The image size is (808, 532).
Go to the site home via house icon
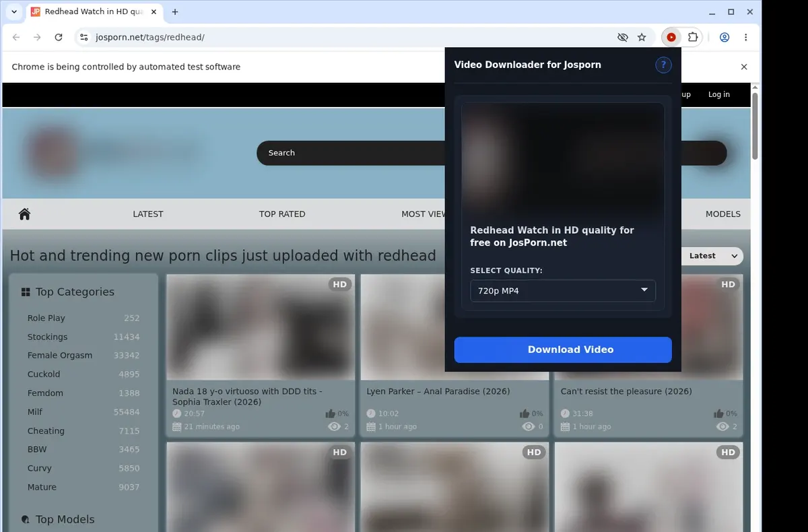[25, 214]
